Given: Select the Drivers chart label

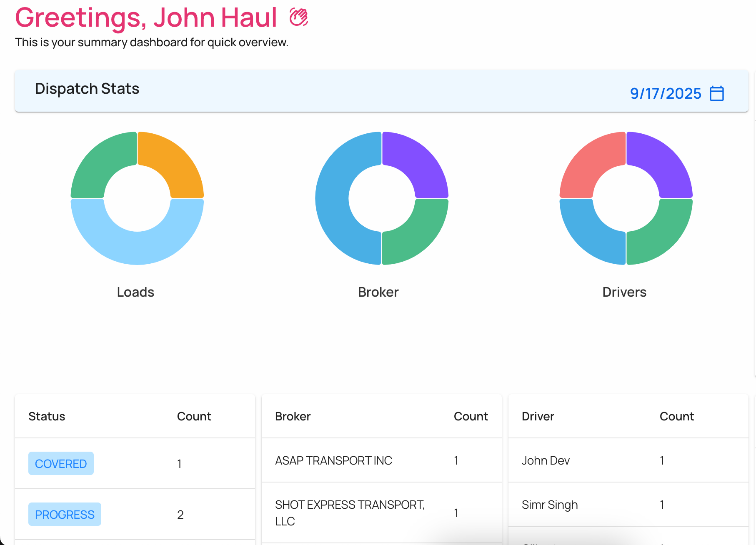Looking at the screenshot, I should (x=624, y=292).
